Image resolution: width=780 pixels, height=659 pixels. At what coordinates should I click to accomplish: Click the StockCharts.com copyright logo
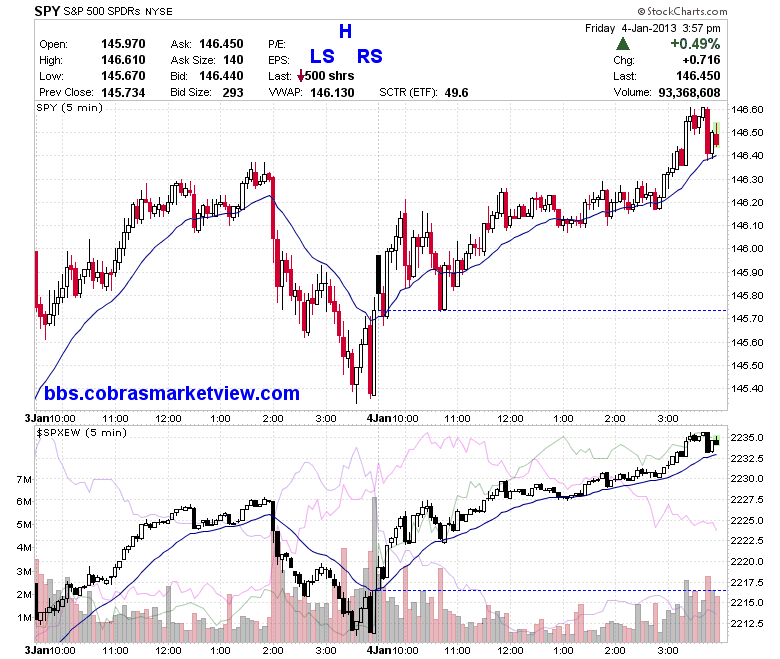tap(682, 11)
